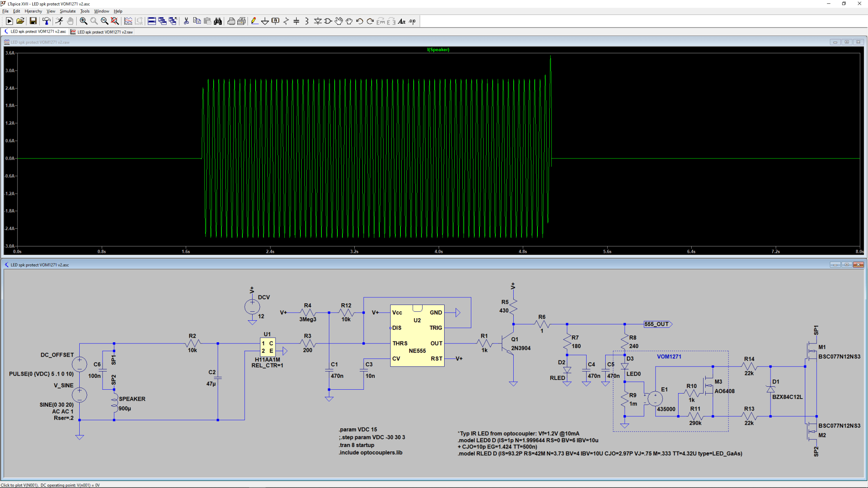Click the 3.6A vertical axis label
The image size is (868, 488).
coord(10,53)
